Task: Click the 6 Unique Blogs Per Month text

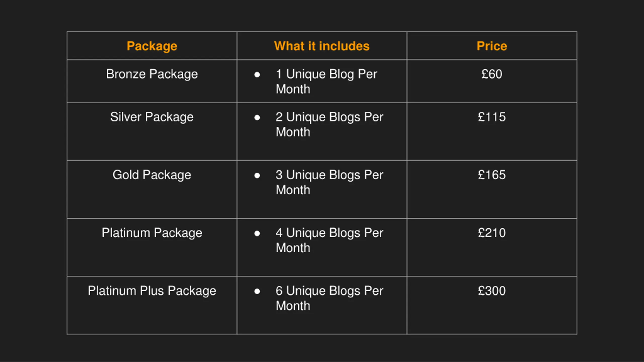Action: (x=329, y=298)
